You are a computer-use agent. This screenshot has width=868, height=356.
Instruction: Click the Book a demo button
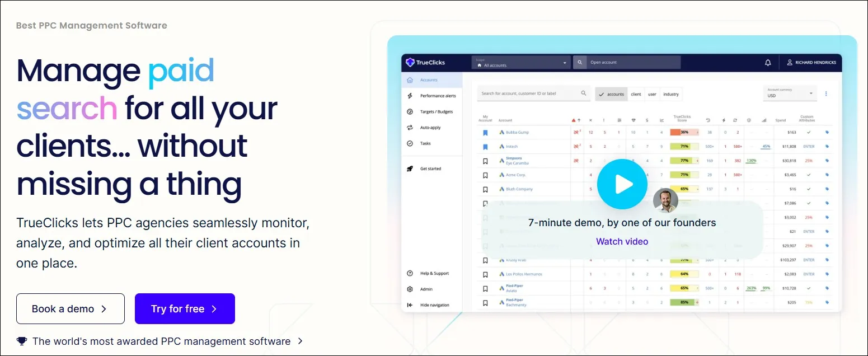click(71, 308)
